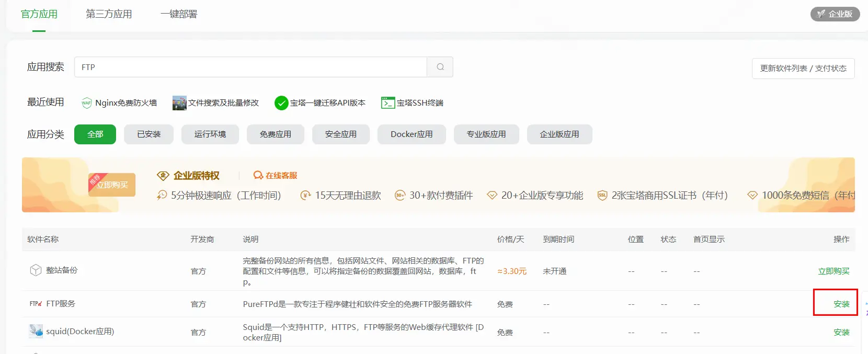Click the 首页显示 column header
This screenshot has height=354, width=868.
pos(709,239)
